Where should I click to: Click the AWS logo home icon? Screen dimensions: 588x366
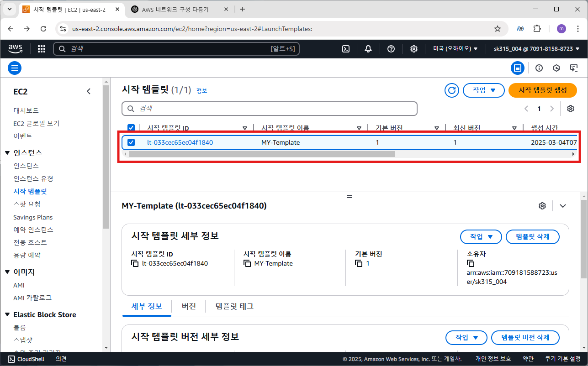pyautogui.click(x=16, y=49)
